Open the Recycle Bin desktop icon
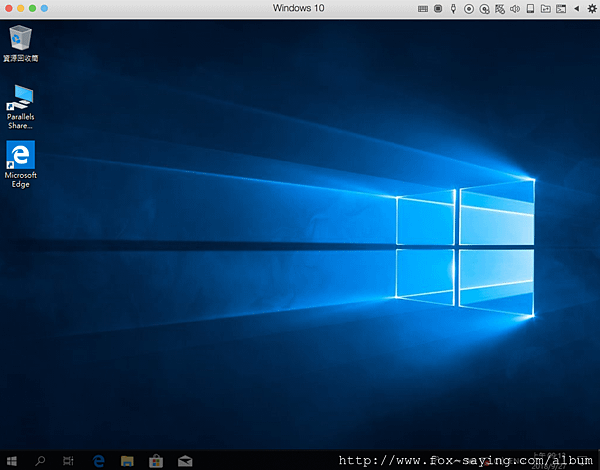The height and width of the screenshot is (470, 600). (21, 43)
